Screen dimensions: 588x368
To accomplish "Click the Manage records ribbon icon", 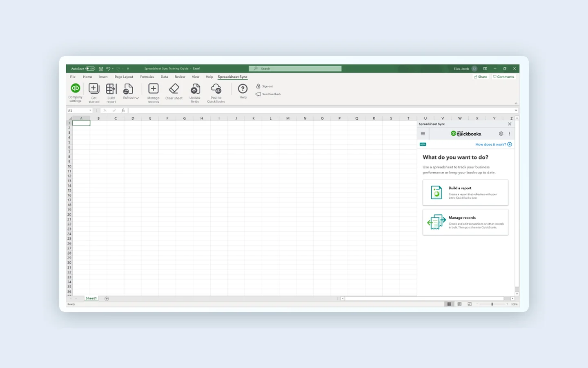I will 153,88.
